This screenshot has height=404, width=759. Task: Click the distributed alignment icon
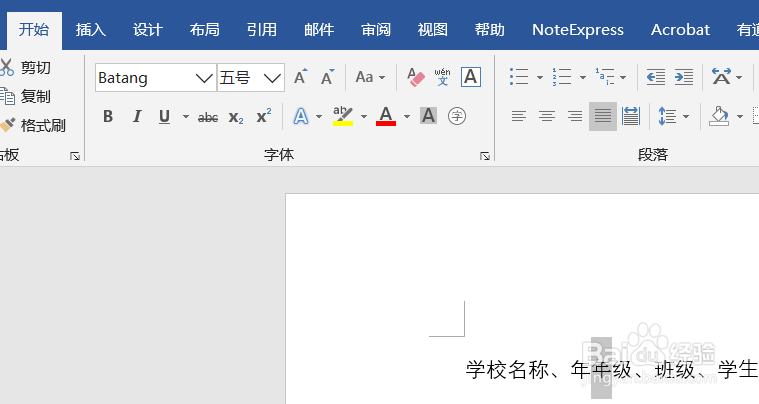coord(631,116)
